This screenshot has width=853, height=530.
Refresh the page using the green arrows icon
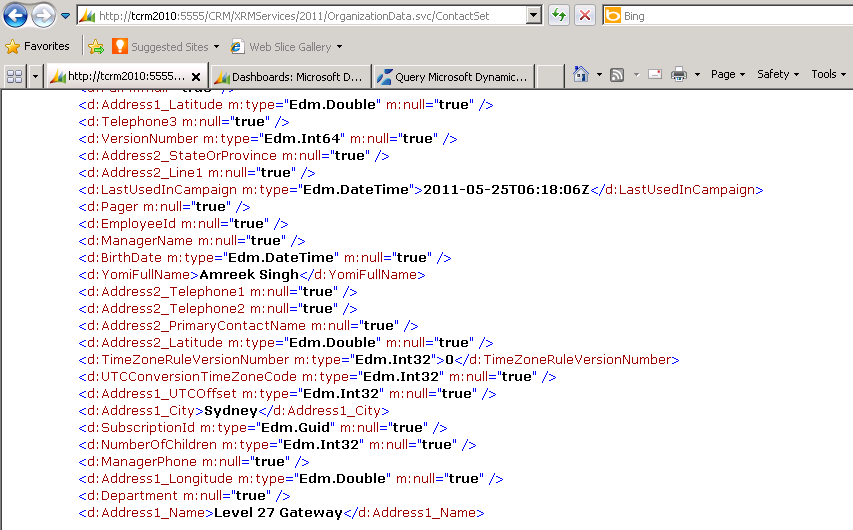pyautogui.click(x=559, y=15)
